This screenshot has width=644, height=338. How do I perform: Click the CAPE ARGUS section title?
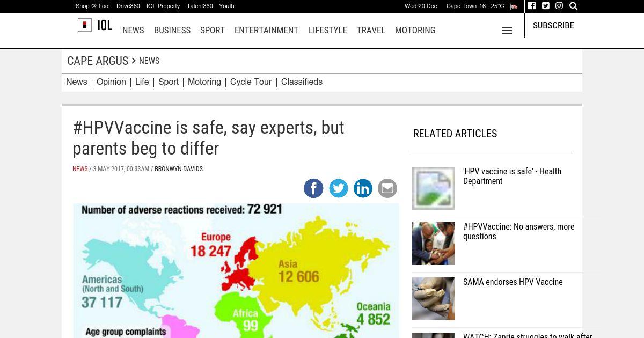(x=98, y=61)
